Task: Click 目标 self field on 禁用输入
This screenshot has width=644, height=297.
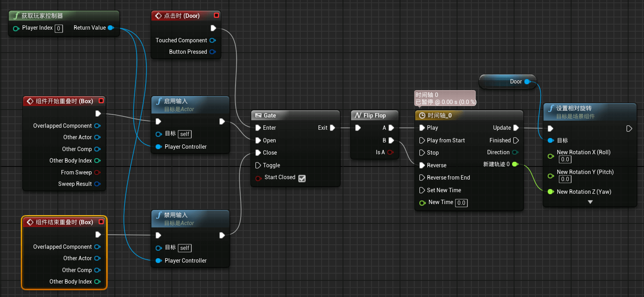Action: [185, 248]
